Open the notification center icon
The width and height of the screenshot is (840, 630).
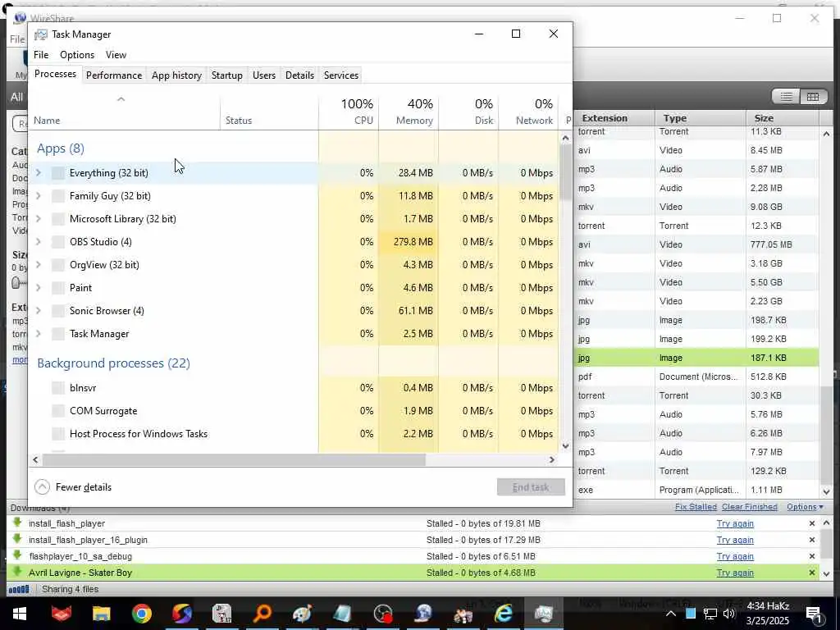(x=815, y=614)
